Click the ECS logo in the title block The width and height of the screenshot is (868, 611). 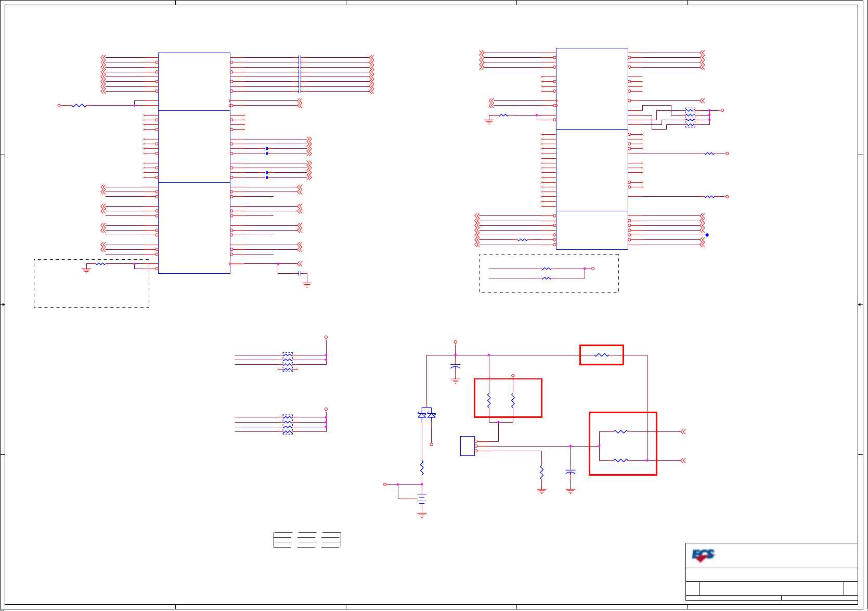click(704, 556)
